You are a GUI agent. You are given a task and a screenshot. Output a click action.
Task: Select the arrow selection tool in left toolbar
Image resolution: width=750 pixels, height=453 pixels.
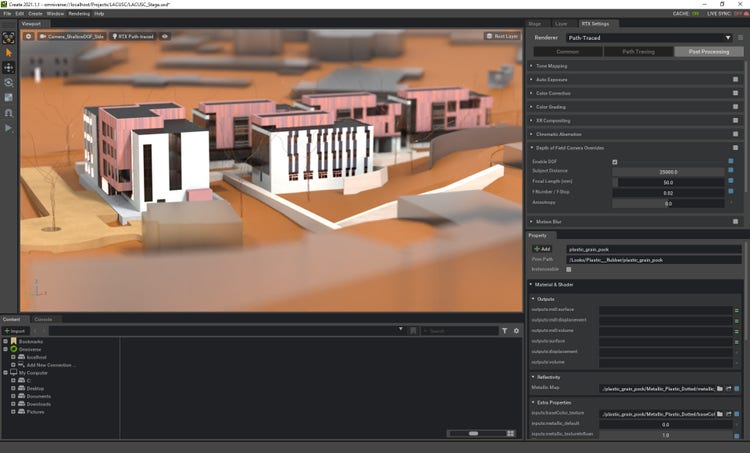9,52
